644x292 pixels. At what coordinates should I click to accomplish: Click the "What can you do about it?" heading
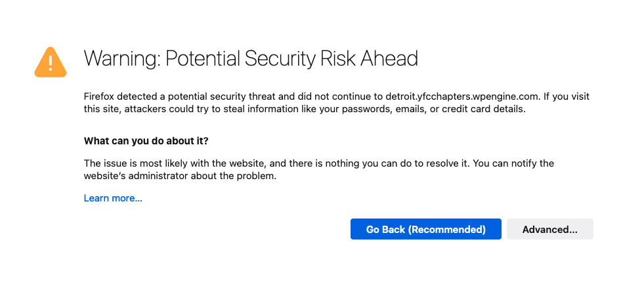146,141
